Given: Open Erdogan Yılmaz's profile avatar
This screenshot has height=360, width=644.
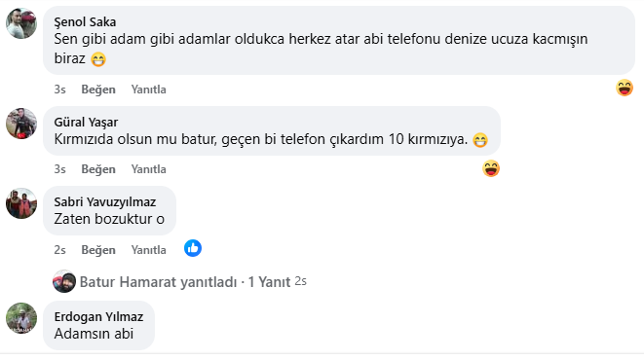Looking at the screenshot, I should 21,318.
